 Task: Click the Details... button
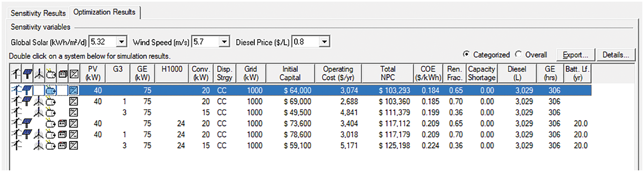pos(616,55)
